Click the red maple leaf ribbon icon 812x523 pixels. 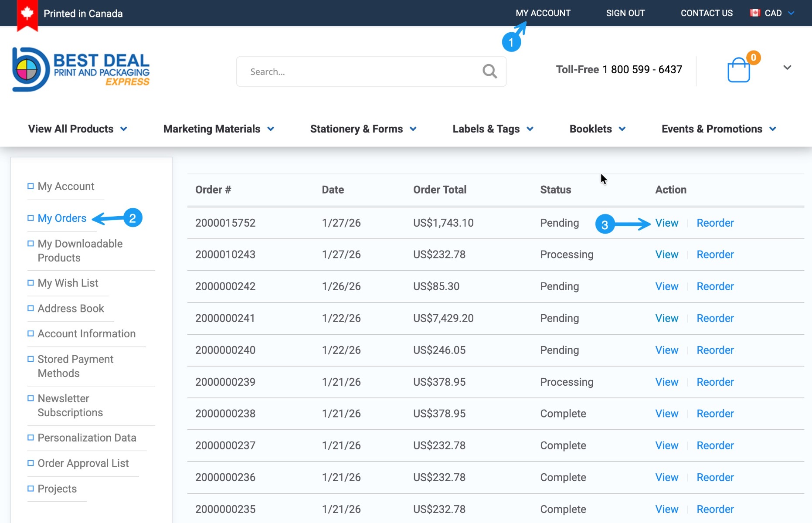pyautogui.click(x=27, y=14)
